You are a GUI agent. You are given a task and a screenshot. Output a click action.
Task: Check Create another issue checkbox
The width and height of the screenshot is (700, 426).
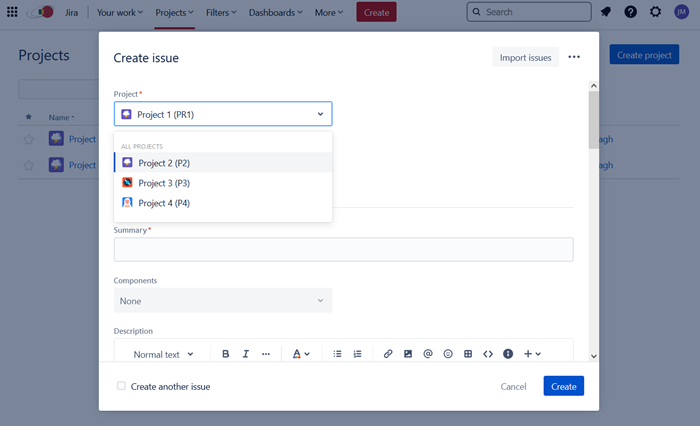(121, 386)
